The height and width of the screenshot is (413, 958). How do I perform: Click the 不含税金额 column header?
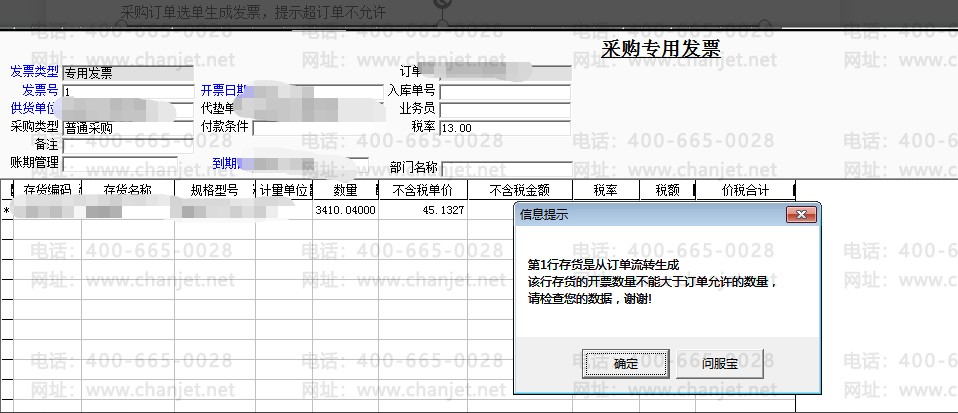click(520, 190)
